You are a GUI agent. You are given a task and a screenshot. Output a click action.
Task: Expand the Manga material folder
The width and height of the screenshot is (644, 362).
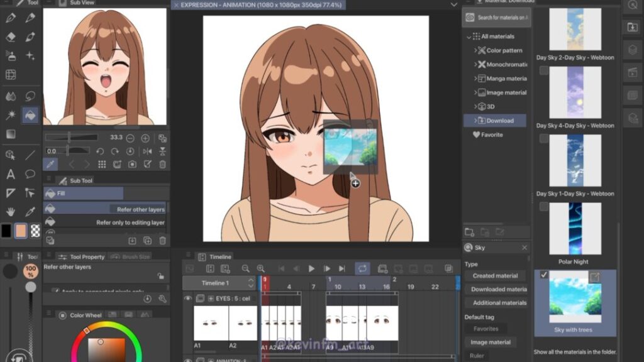[x=476, y=79]
